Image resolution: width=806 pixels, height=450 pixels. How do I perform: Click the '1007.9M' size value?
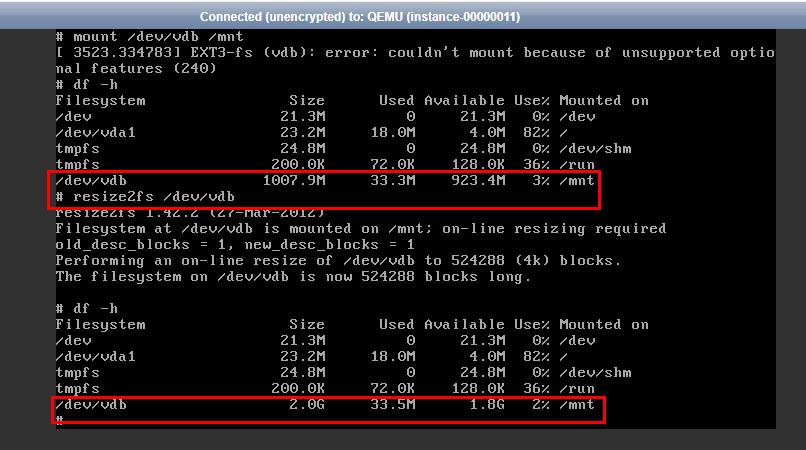[294, 181]
